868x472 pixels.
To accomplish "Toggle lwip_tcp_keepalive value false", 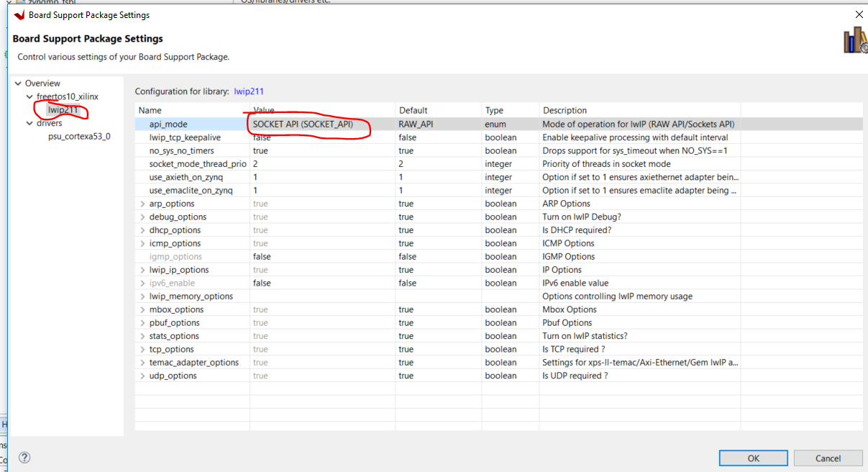I will pyautogui.click(x=322, y=137).
